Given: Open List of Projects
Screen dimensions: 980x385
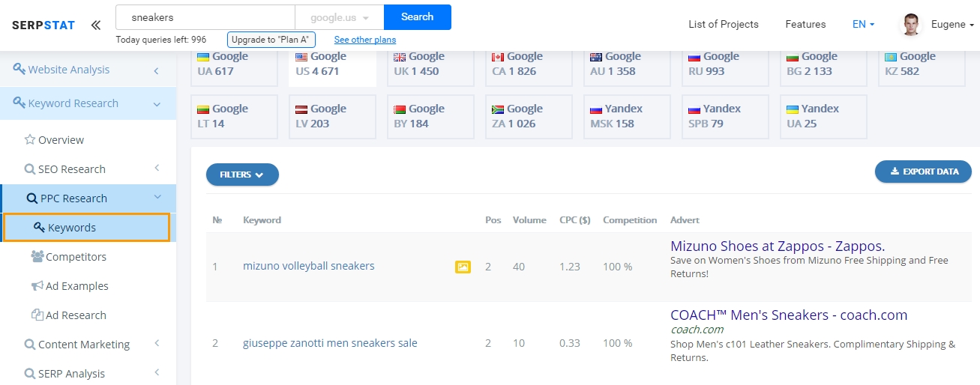Looking at the screenshot, I should 724,24.
